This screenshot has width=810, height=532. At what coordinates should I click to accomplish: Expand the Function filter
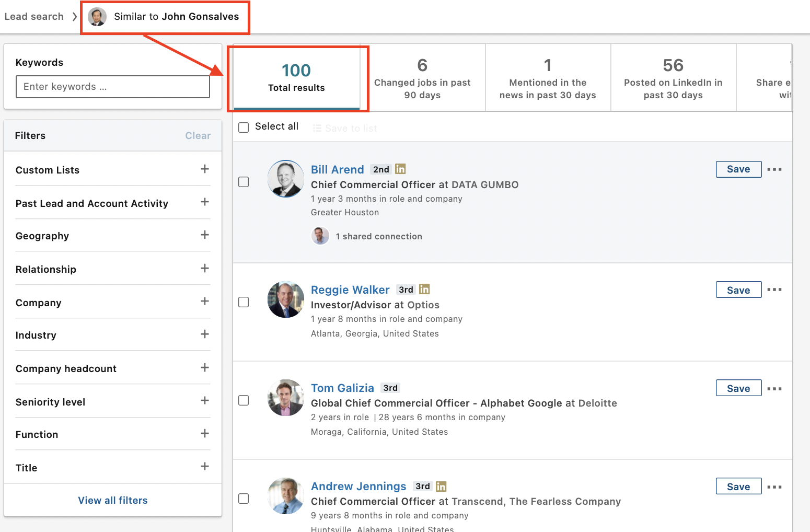(205, 433)
